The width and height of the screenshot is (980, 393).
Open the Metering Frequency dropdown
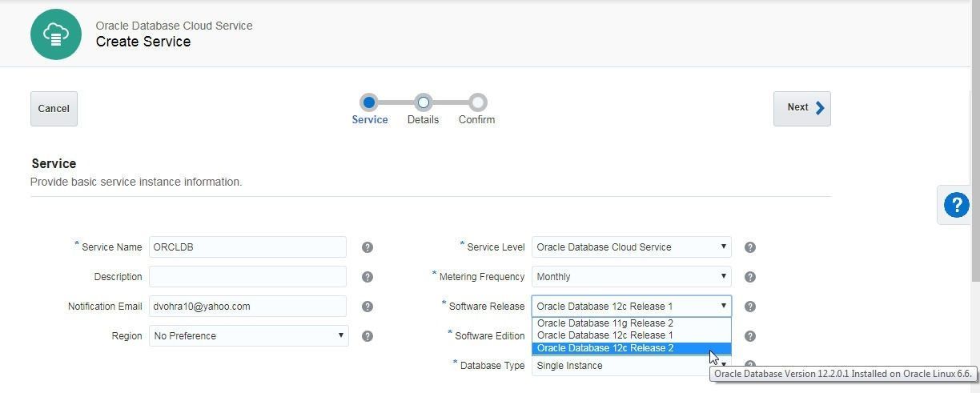[x=631, y=277]
